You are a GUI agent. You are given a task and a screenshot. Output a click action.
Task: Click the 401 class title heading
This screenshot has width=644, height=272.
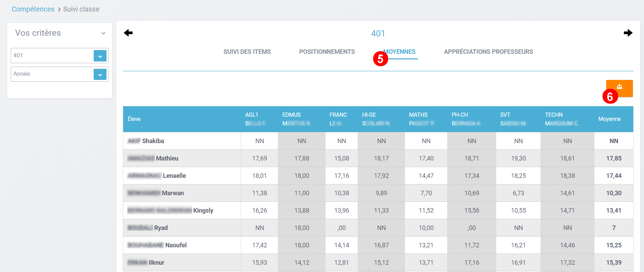click(x=378, y=34)
